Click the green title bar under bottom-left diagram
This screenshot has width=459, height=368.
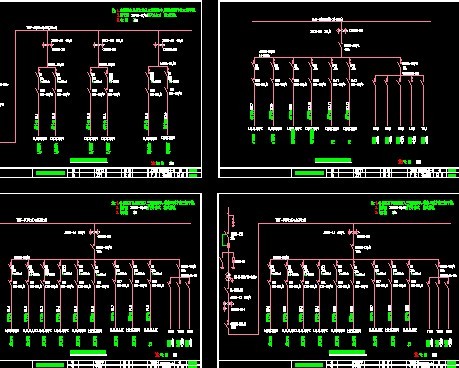tap(88, 352)
